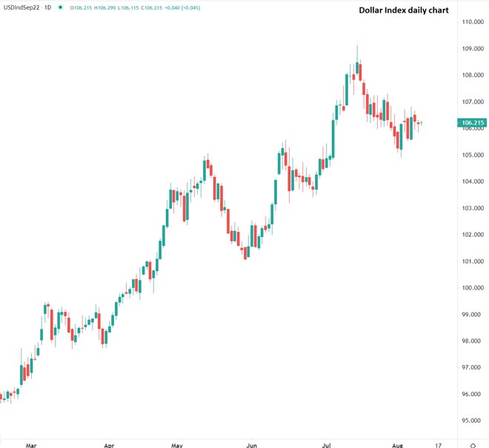Click the Apr label on time axis
Viewport: 489px width, 448px height.
[109, 446]
